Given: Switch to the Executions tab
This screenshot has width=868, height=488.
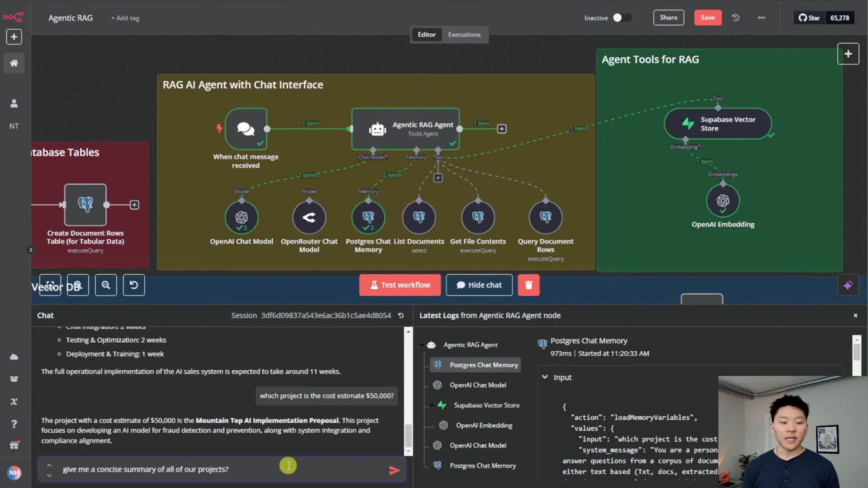Looking at the screenshot, I should (x=464, y=35).
